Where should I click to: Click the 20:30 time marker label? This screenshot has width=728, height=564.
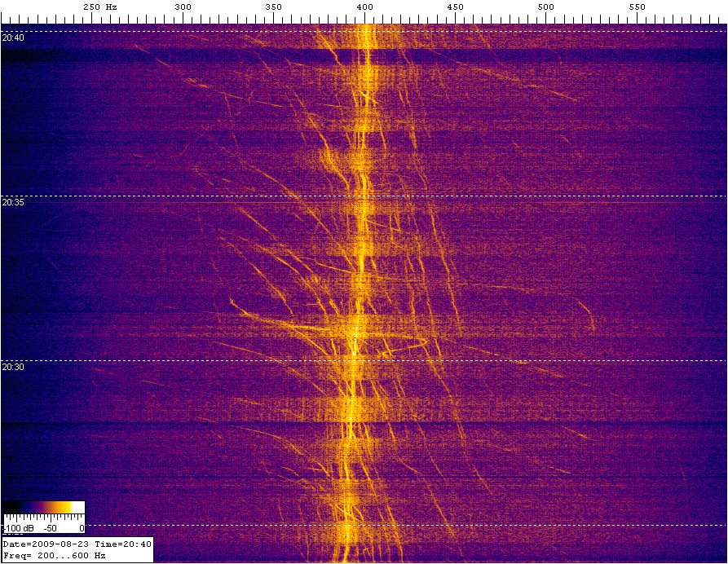click(13, 368)
